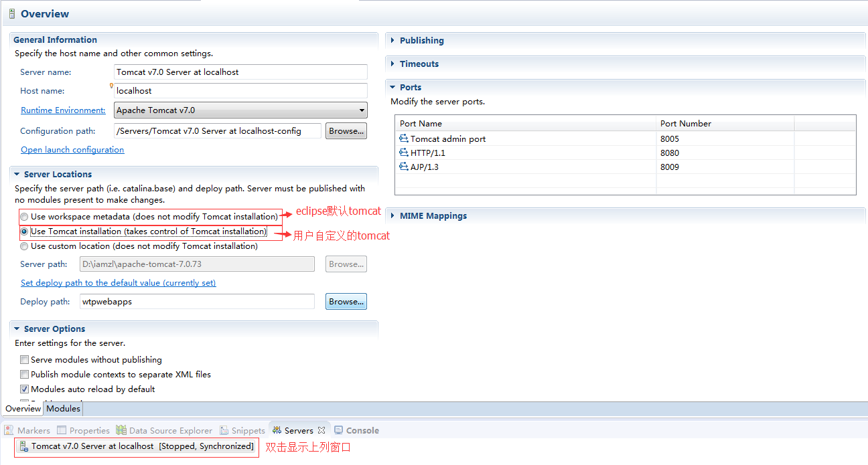The image size is (868, 465).
Task: Open the Markers view tab
Action: (x=27, y=430)
